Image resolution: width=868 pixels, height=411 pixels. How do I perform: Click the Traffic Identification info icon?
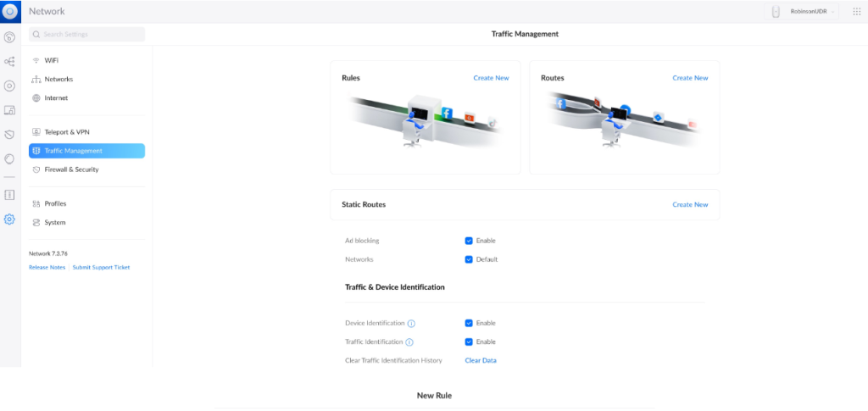409,342
